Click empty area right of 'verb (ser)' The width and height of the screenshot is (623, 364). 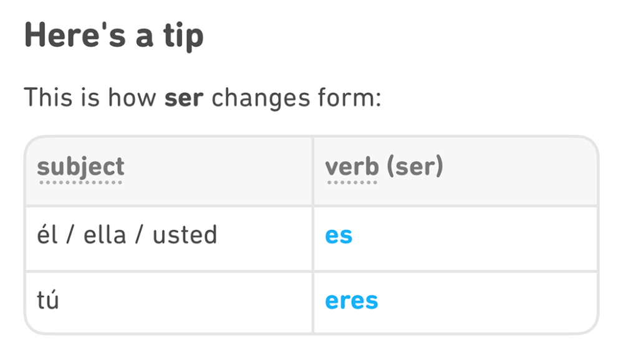pos(518,167)
